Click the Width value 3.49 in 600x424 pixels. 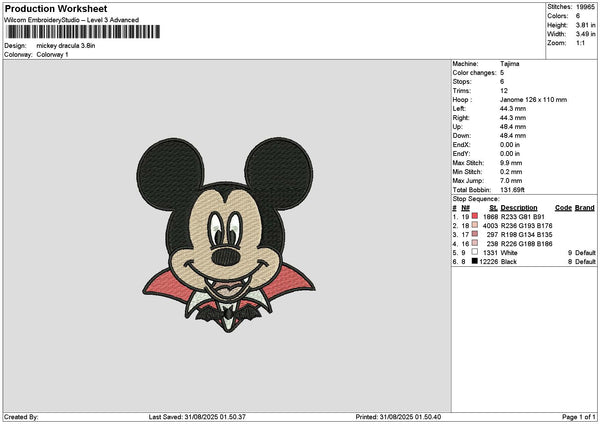585,34
